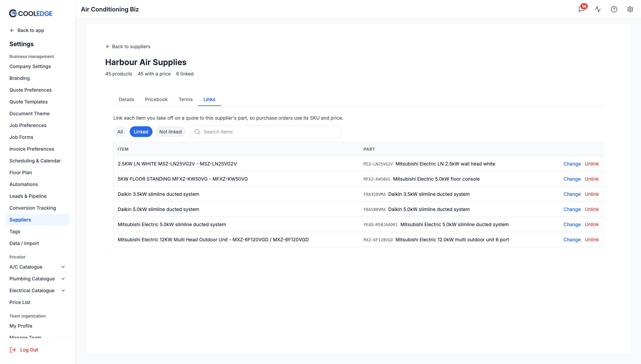Click the Harbour Air Supplies heading
Image resolution: width=641 pixels, height=364 pixels.
coord(146,62)
